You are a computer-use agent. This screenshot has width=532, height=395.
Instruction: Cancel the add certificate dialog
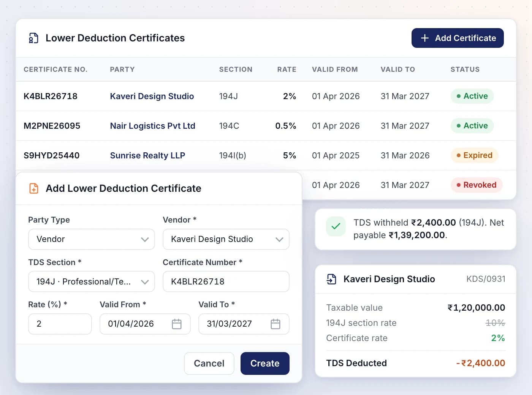(x=209, y=363)
